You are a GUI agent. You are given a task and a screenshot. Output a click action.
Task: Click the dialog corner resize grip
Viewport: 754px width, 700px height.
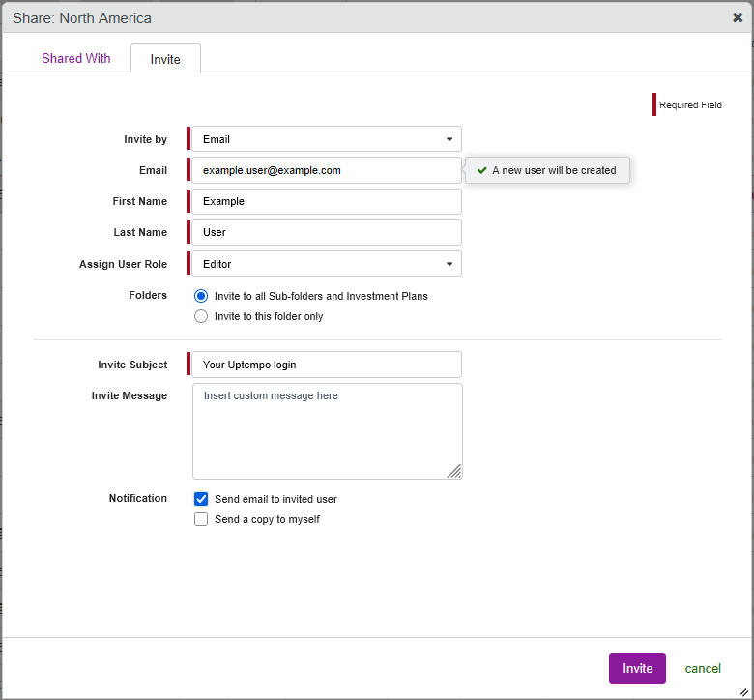(x=744, y=692)
